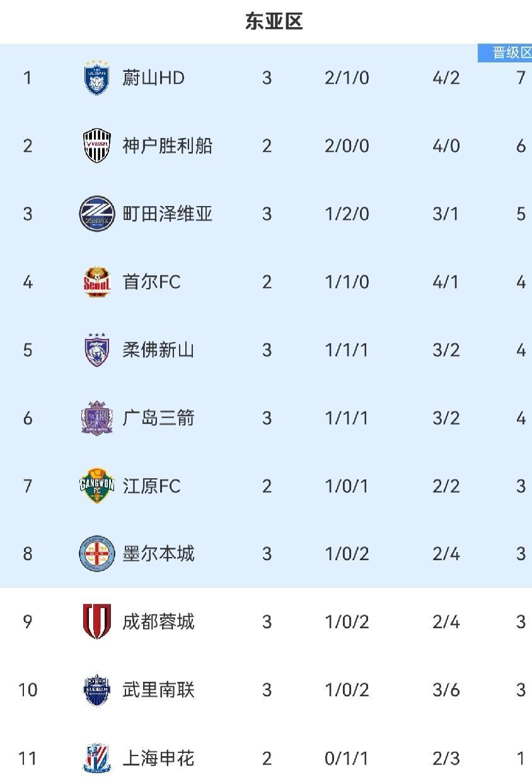Click the Johor Darul Ta'zim crest

click(97, 350)
